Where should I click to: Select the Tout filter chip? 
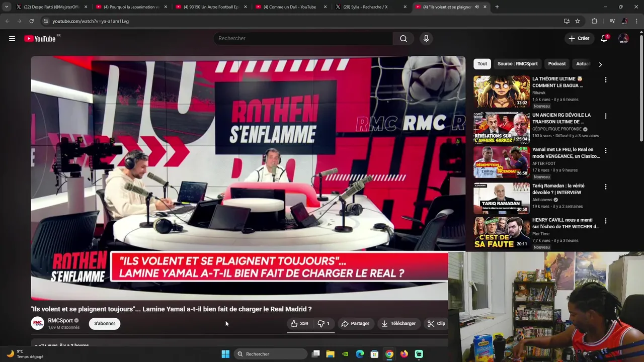tap(482, 64)
